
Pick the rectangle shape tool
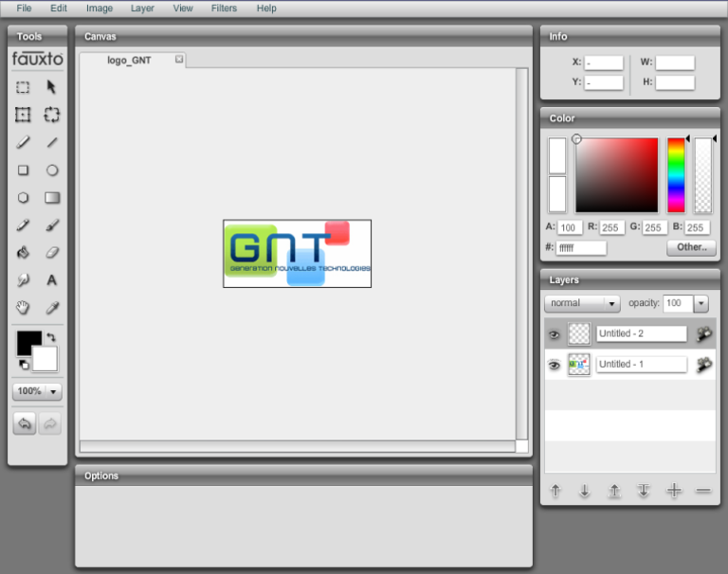23,170
